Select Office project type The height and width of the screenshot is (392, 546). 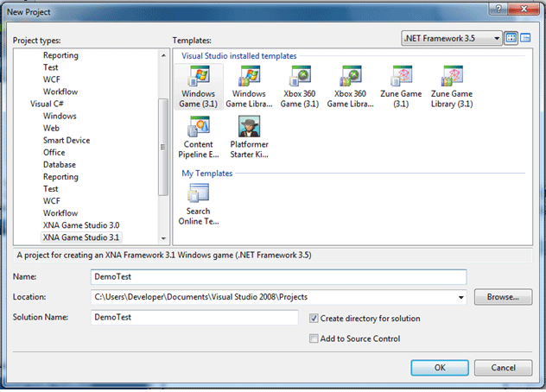pyautogui.click(x=54, y=153)
